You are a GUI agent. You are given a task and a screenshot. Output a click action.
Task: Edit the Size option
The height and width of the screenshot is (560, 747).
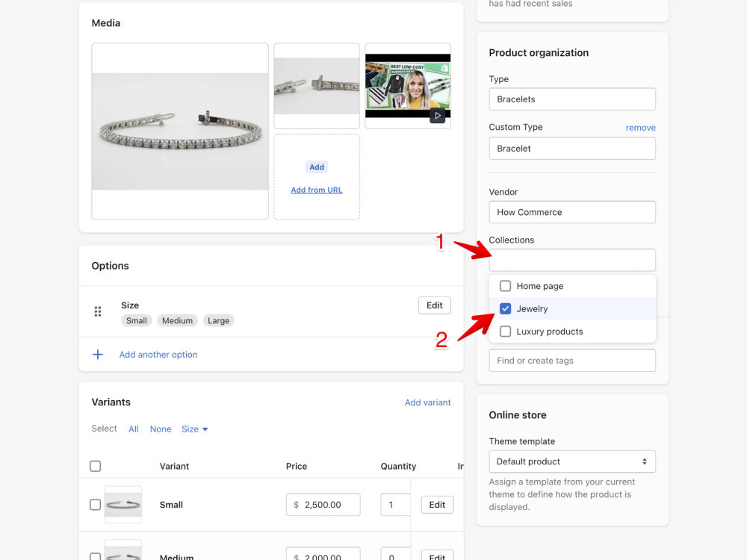[435, 305]
